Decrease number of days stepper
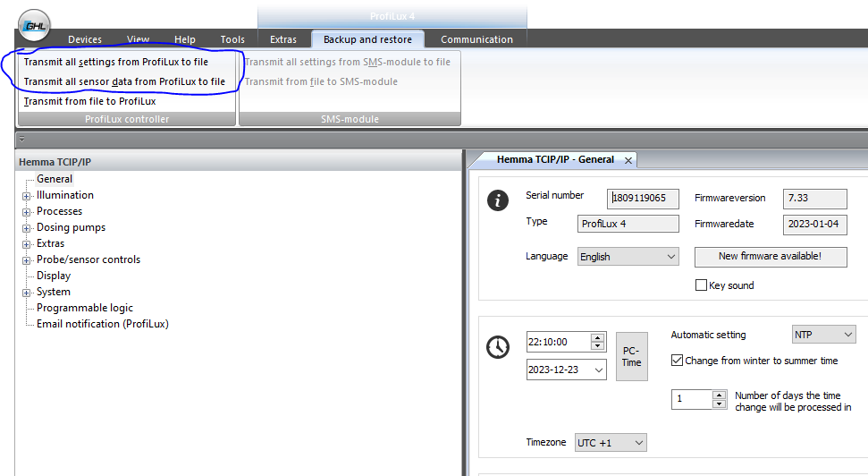Image resolution: width=868 pixels, height=476 pixels. click(719, 404)
